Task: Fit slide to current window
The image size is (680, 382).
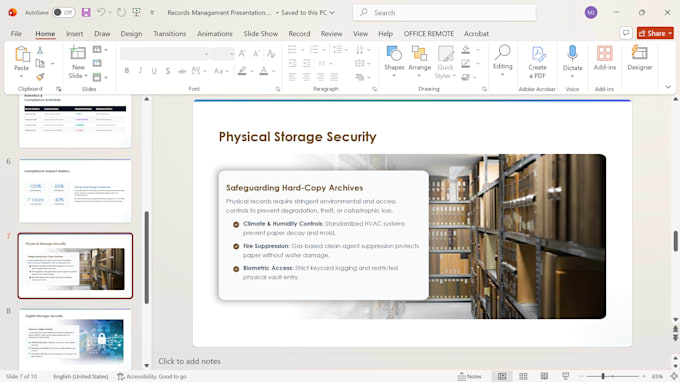Action: coord(674,376)
